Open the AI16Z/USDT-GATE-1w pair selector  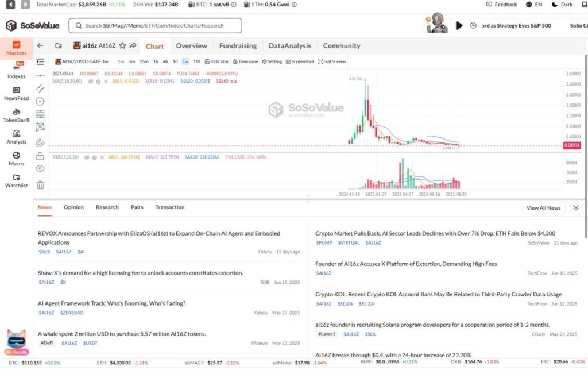(82, 61)
